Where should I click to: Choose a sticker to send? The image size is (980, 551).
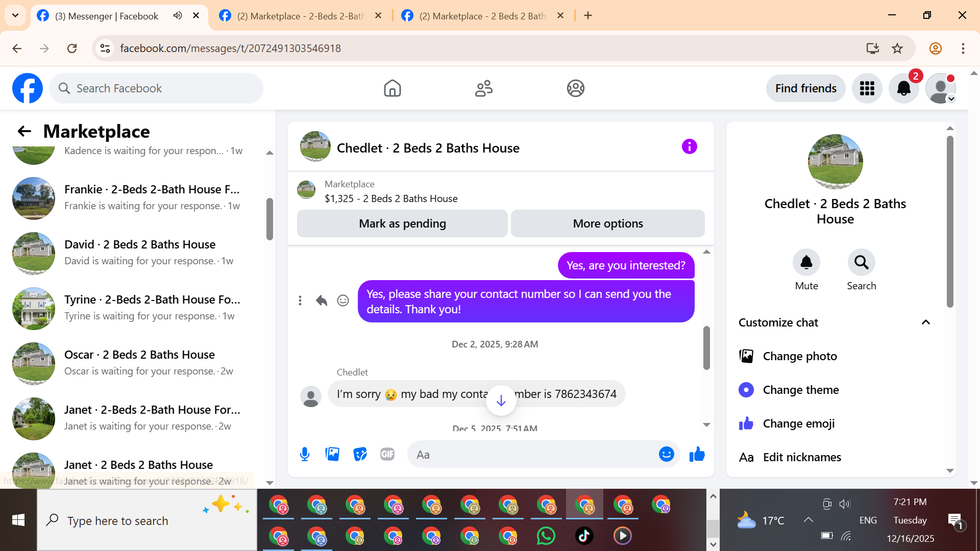360,454
